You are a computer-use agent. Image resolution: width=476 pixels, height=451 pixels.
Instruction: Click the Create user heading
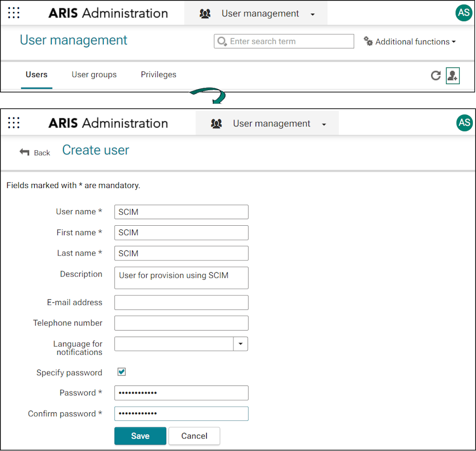tap(96, 150)
